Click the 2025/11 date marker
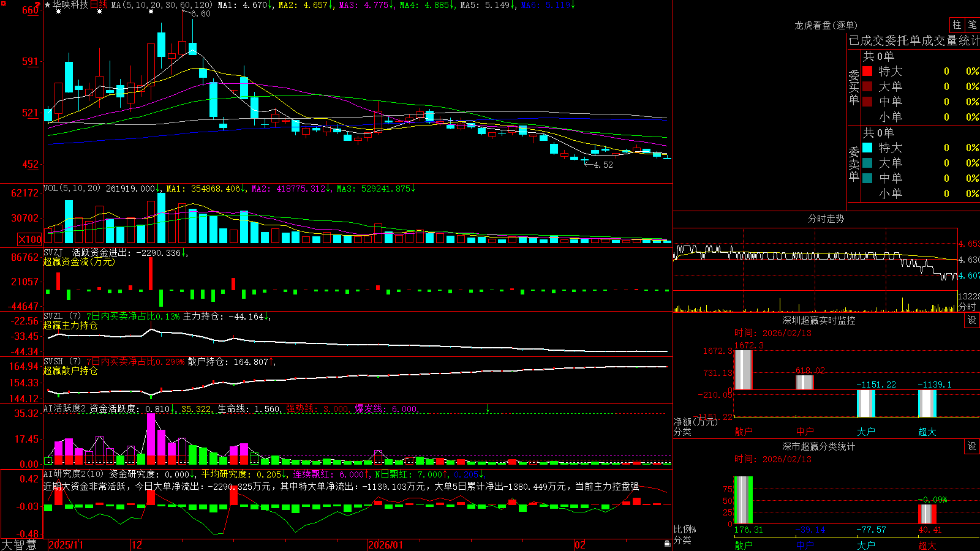Screen dimensions: 980x551 pos(66,545)
